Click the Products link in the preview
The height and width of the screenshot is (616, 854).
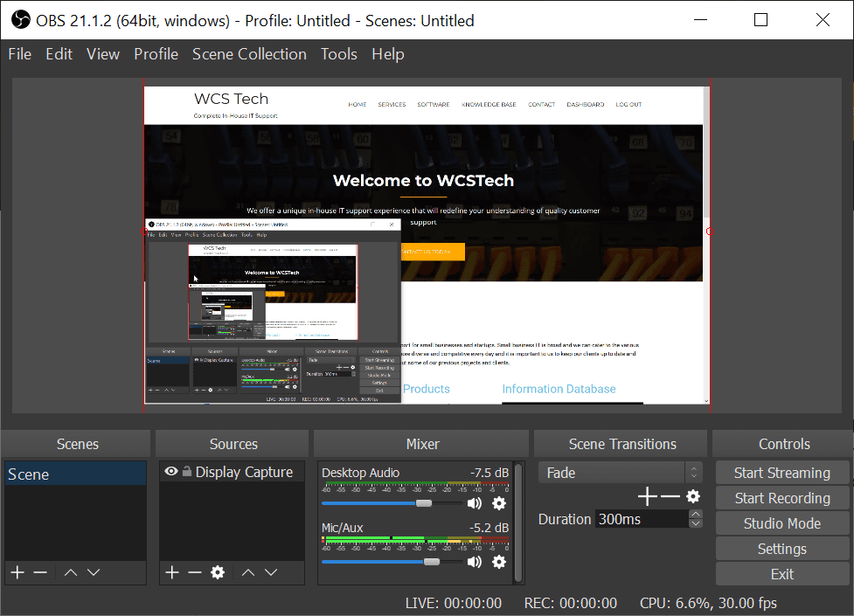coord(427,389)
